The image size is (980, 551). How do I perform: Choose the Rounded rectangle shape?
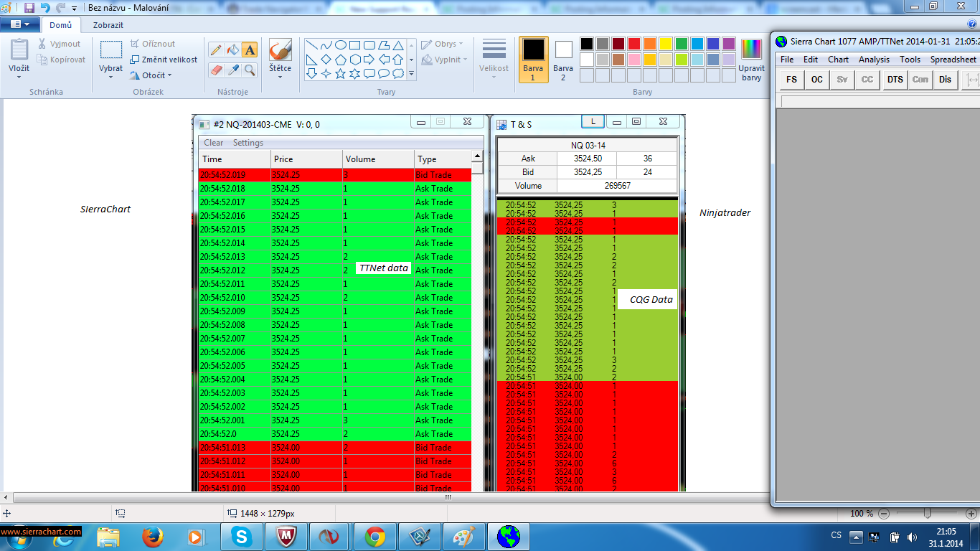click(x=369, y=45)
